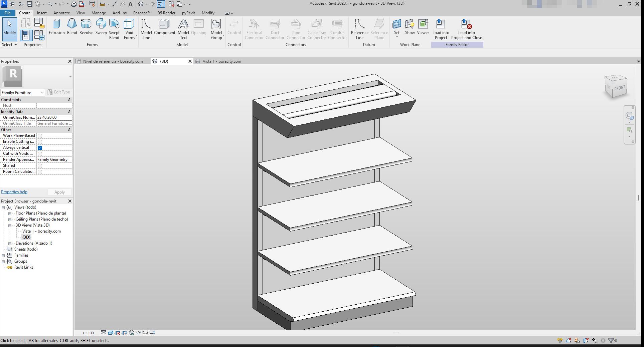Show the current work plane
Viewport: 644px width, 347px height.
click(410, 27)
